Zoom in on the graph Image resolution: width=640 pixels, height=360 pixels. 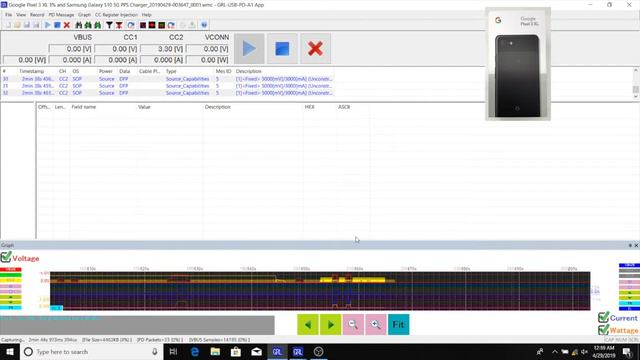coord(376,324)
